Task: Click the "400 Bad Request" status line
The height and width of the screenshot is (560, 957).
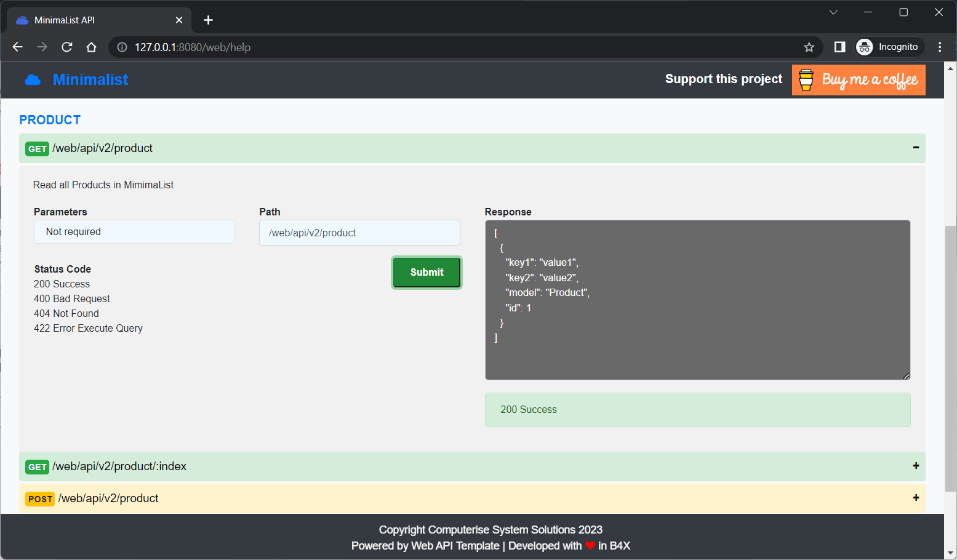Action: click(72, 298)
